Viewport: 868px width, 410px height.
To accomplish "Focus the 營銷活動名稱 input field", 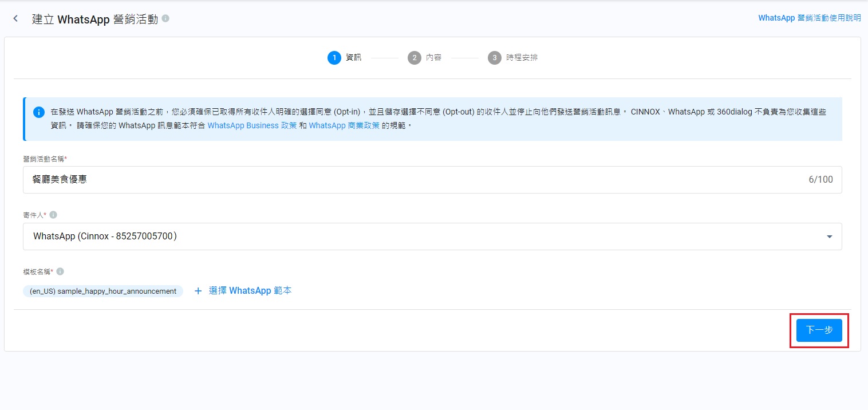I will coord(412,180).
